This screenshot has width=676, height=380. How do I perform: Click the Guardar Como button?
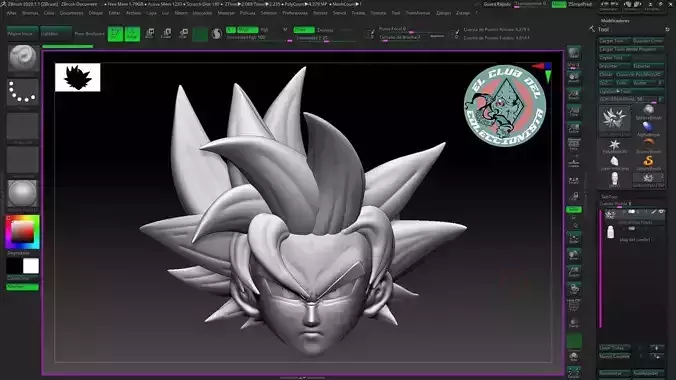click(648, 41)
